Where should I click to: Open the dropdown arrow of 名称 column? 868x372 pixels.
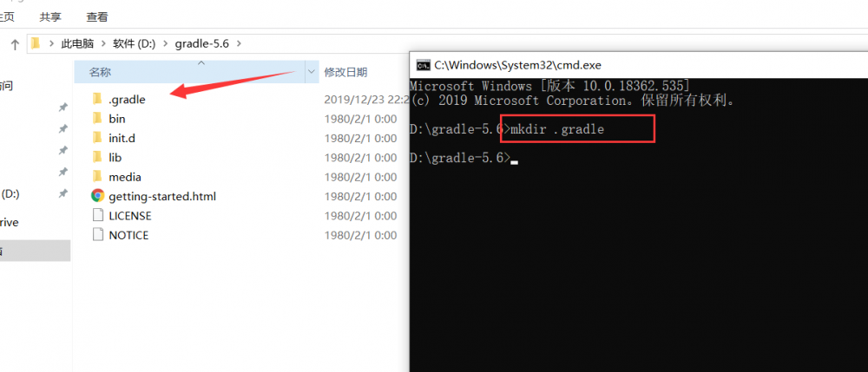click(312, 72)
